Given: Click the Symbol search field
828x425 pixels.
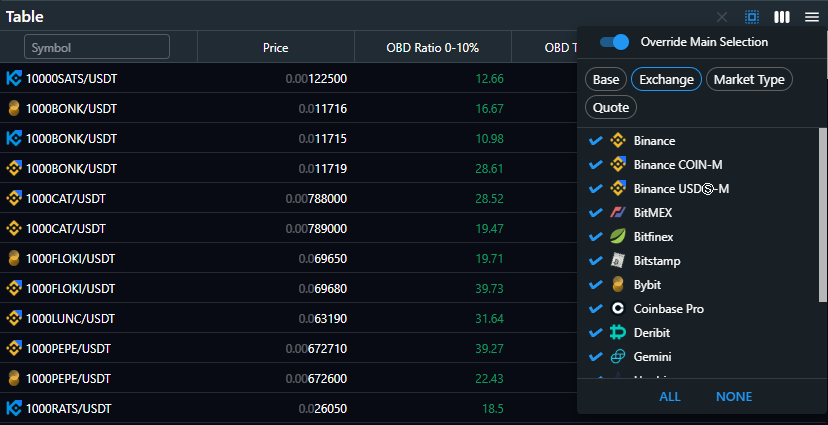Looking at the screenshot, I should click(98, 47).
